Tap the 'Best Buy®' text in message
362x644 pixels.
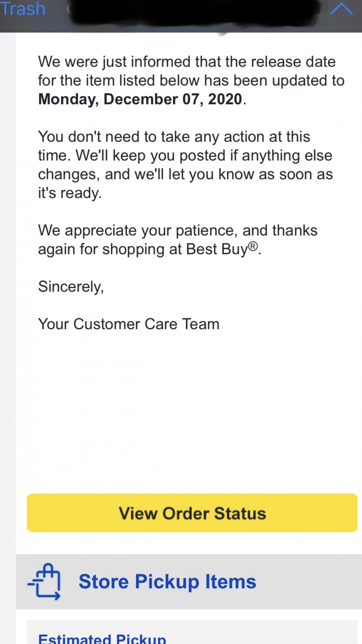pyautogui.click(x=222, y=249)
